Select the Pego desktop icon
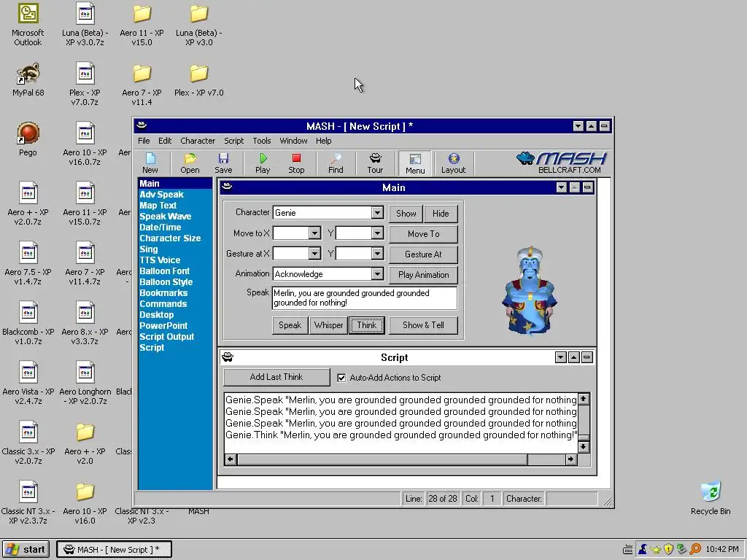 pos(28,139)
